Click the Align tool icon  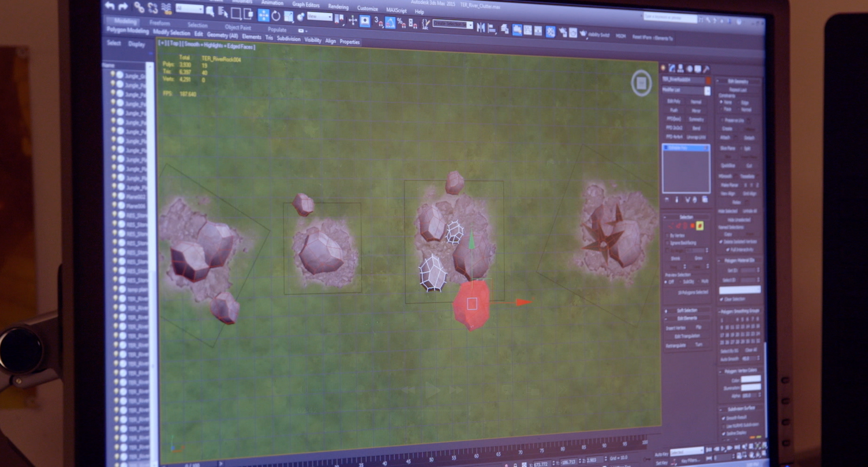(x=492, y=29)
